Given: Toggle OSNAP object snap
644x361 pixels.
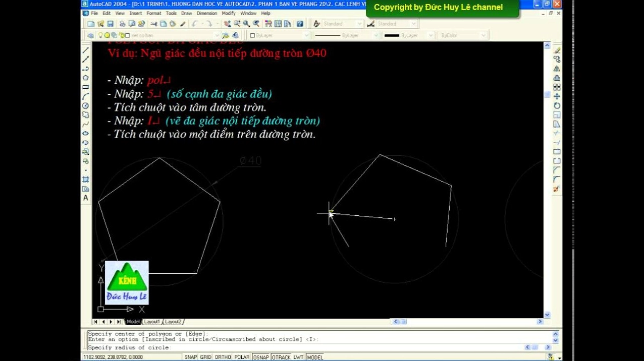Looking at the screenshot, I should click(261, 357).
